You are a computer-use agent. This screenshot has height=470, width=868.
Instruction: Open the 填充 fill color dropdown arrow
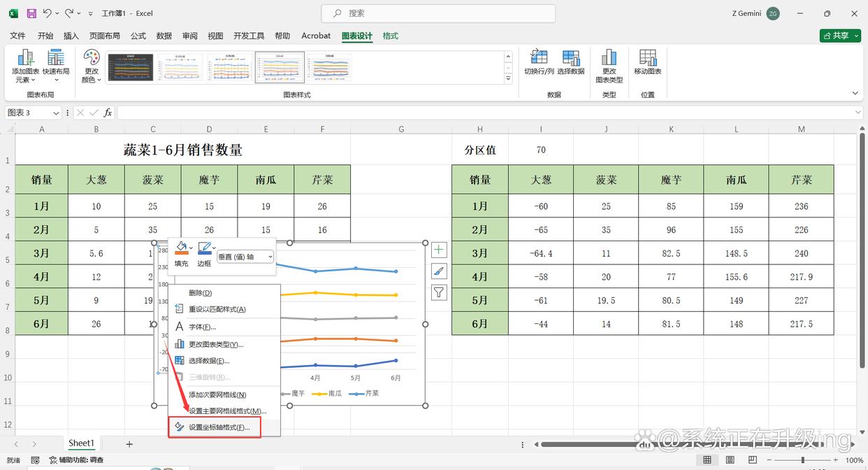(x=191, y=248)
